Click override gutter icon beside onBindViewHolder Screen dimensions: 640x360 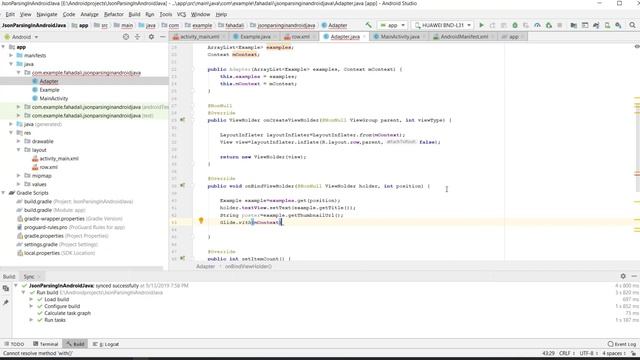tap(182, 186)
